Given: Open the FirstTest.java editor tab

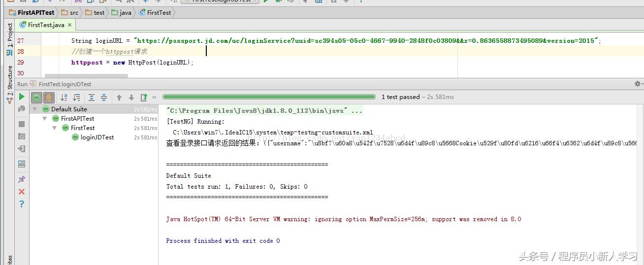Looking at the screenshot, I should [46, 25].
